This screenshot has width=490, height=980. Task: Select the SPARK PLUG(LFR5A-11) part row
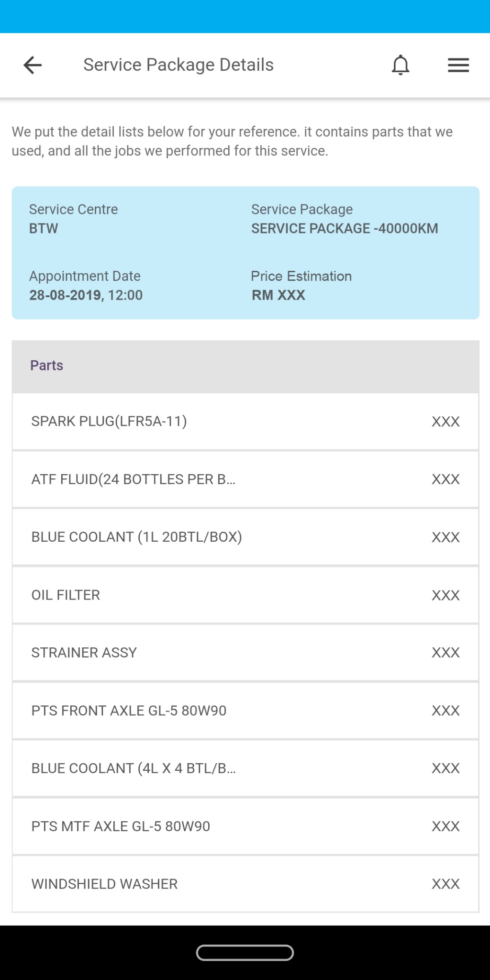click(245, 422)
